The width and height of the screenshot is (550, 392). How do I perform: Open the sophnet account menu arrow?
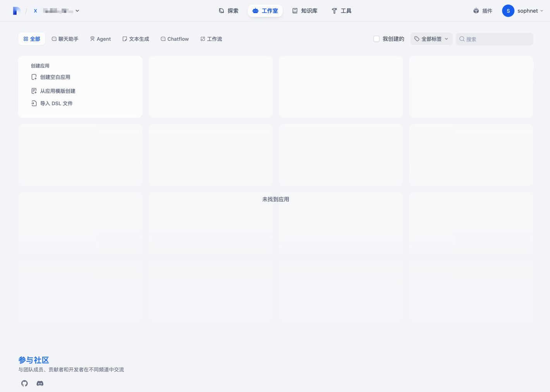tap(541, 11)
